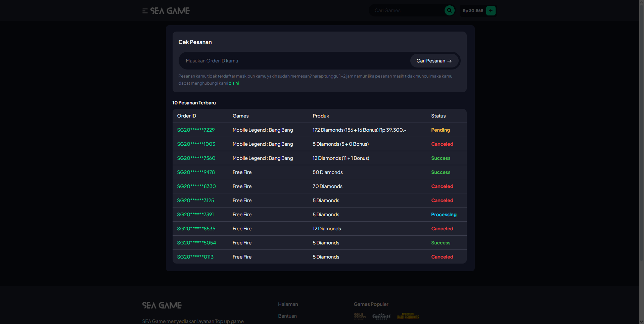Click the Status column header
Image resolution: width=644 pixels, height=324 pixels.
pyautogui.click(x=439, y=116)
